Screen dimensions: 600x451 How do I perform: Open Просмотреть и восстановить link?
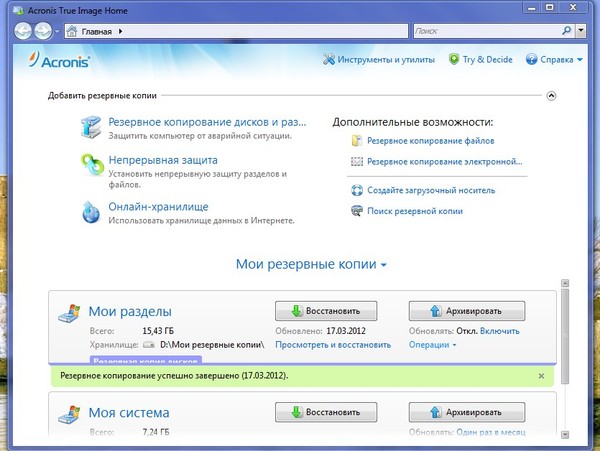coord(333,345)
